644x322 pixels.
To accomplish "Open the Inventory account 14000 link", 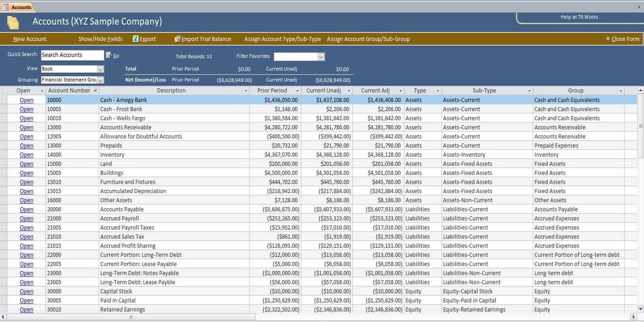I will coord(26,155).
